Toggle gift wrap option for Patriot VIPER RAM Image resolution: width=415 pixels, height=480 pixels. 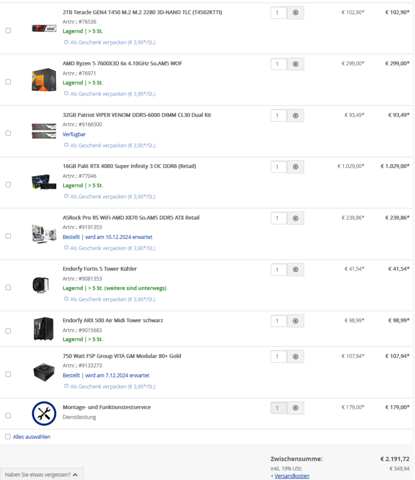(x=66, y=145)
